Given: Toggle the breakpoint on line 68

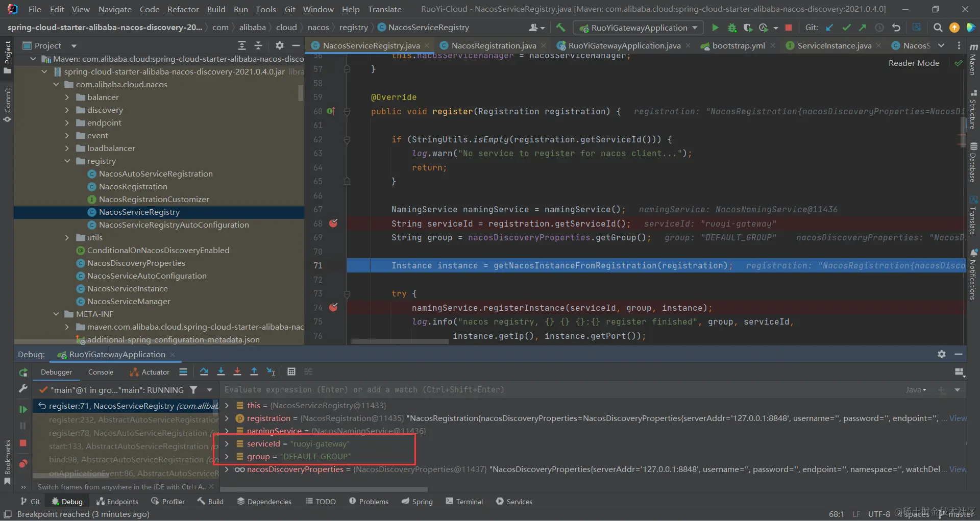Looking at the screenshot, I should click(333, 224).
